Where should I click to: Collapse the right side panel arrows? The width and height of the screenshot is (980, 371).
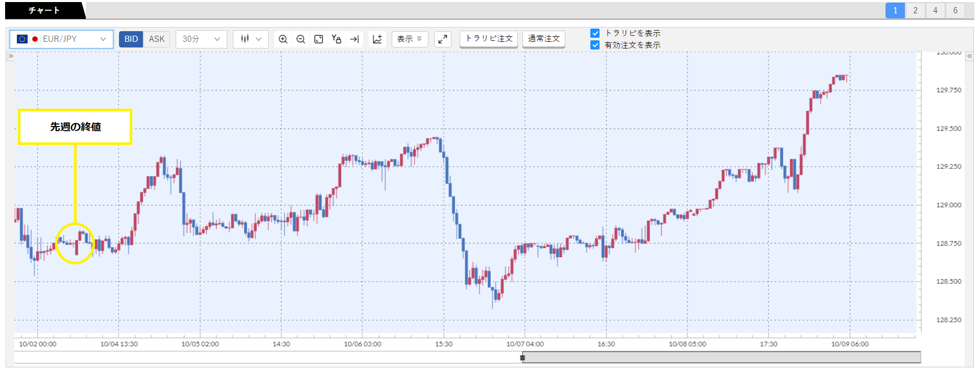(969, 56)
